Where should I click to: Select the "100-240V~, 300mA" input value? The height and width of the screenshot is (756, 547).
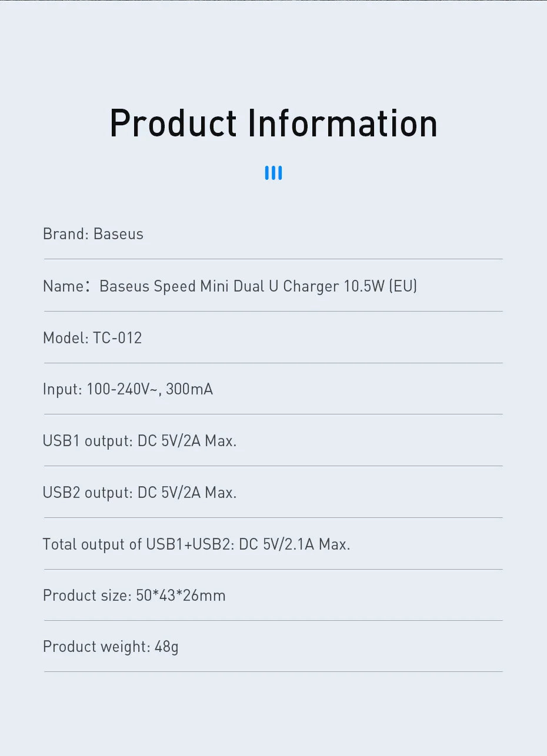coord(149,389)
